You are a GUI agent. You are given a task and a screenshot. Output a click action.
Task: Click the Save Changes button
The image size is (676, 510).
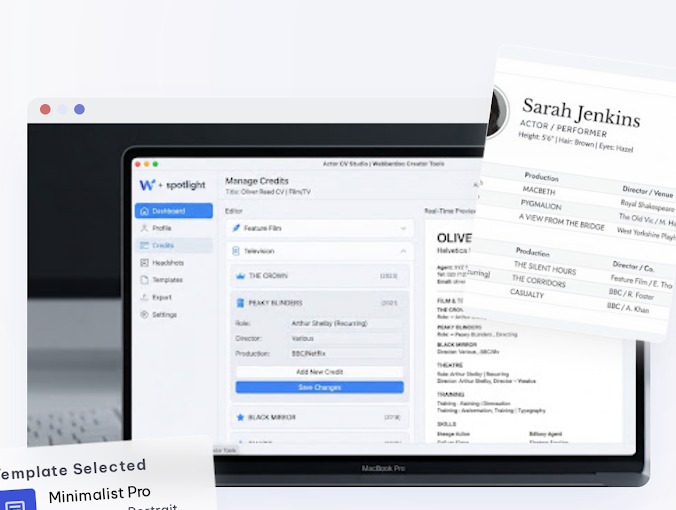tap(319, 387)
